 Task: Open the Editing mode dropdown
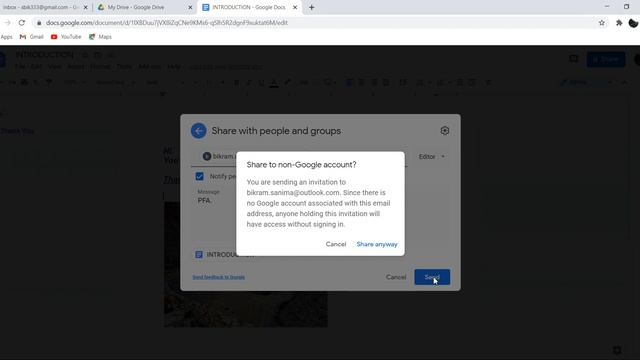pos(586,83)
